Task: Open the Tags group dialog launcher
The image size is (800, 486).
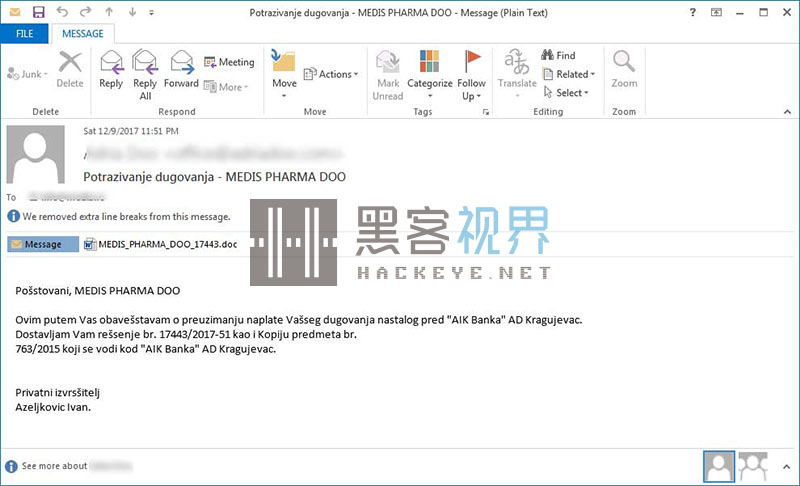Action: point(486,112)
